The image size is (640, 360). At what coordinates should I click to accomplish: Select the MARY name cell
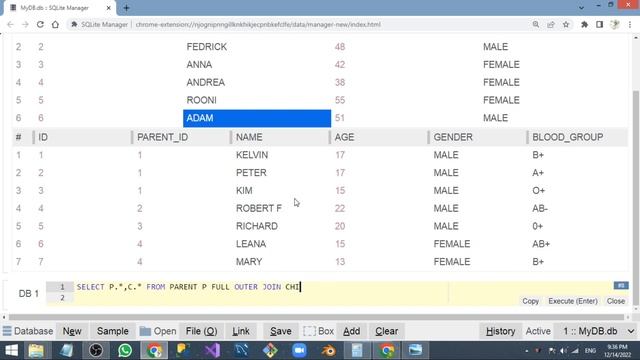(x=249, y=262)
